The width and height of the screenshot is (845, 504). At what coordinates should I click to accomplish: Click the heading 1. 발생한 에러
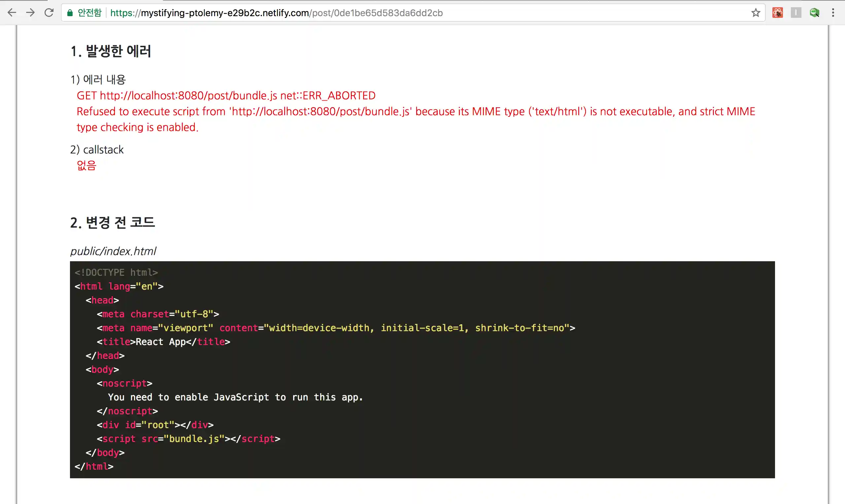click(x=111, y=51)
